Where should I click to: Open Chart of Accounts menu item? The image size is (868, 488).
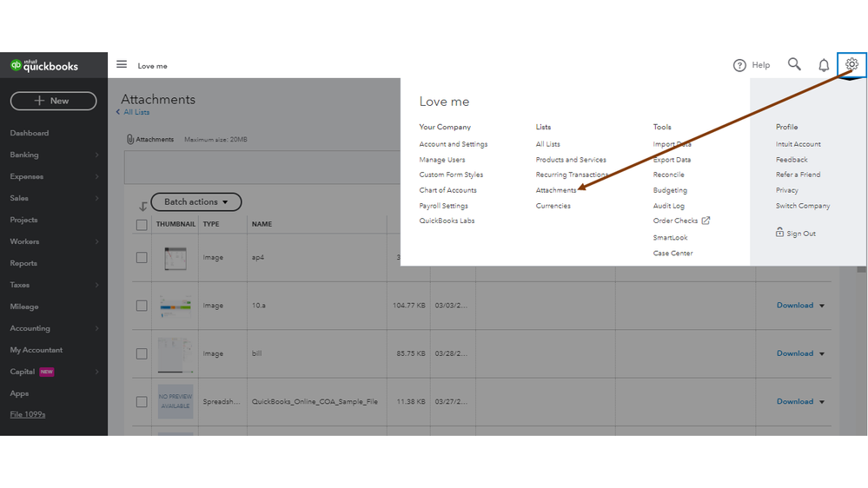[x=447, y=190]
